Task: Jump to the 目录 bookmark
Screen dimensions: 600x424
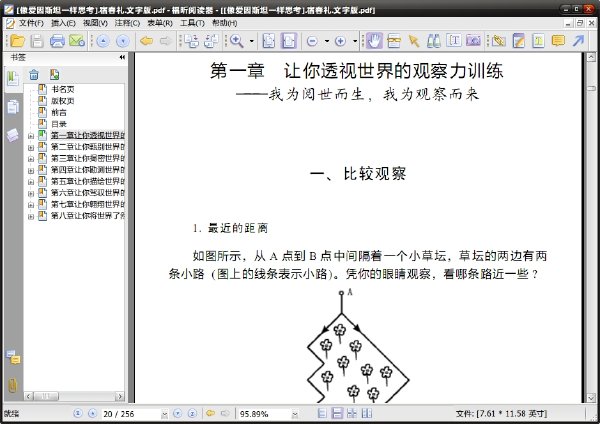Action: coord(59,124)
